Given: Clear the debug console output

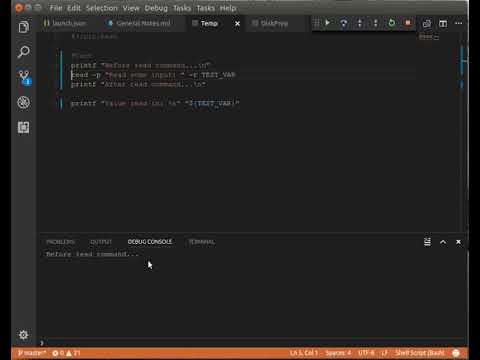Looking at the screenshot, I should click(427, 242).
